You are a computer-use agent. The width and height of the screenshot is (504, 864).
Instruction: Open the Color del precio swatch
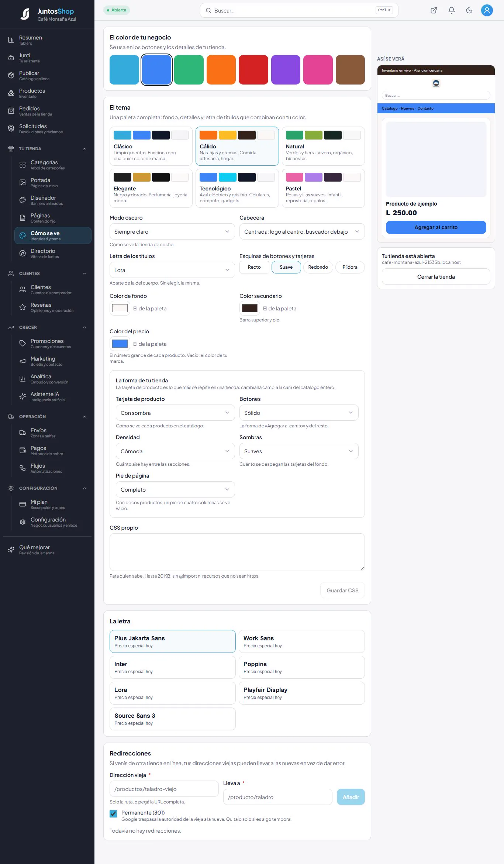120,344
